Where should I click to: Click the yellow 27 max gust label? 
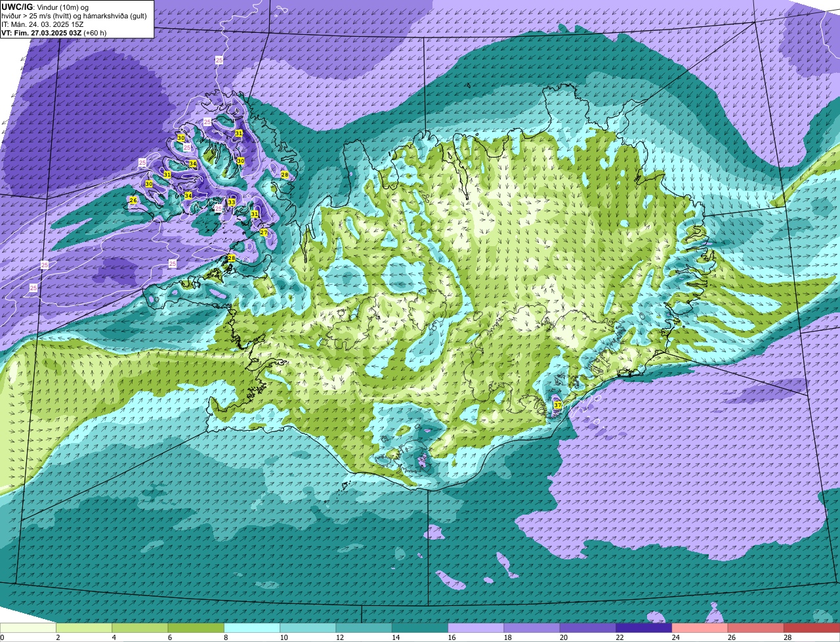click(x=264, y=232)
